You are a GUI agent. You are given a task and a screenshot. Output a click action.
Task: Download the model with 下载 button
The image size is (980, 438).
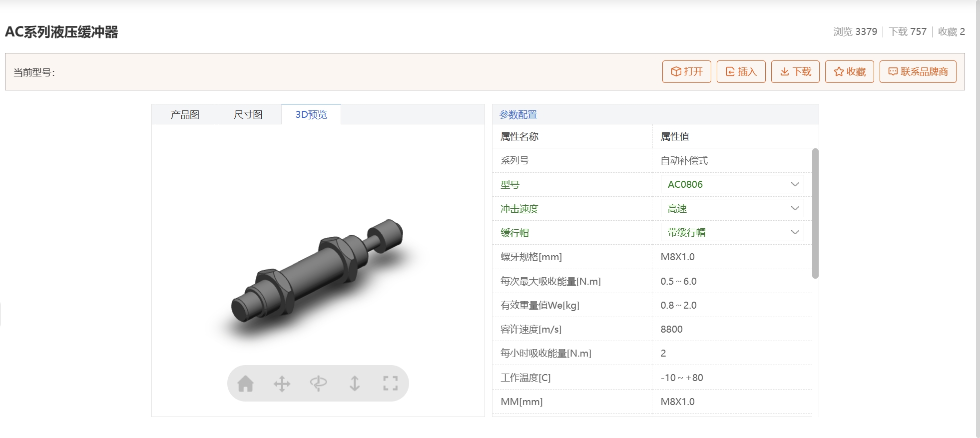[795, 71]
